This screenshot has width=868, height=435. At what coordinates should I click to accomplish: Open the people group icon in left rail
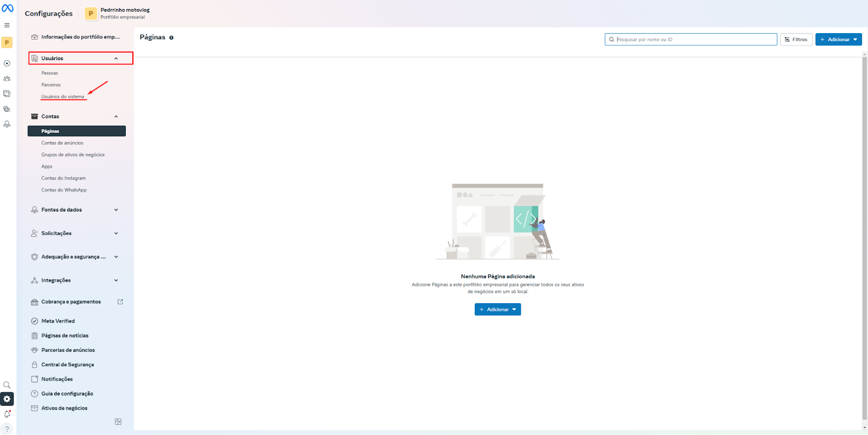click(x=7, y=79)
